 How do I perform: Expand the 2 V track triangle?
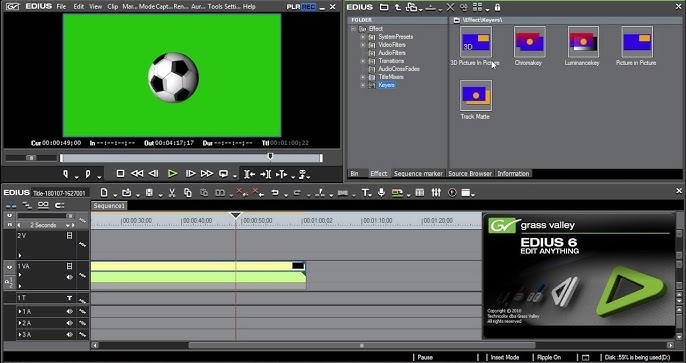click(20, 255)
